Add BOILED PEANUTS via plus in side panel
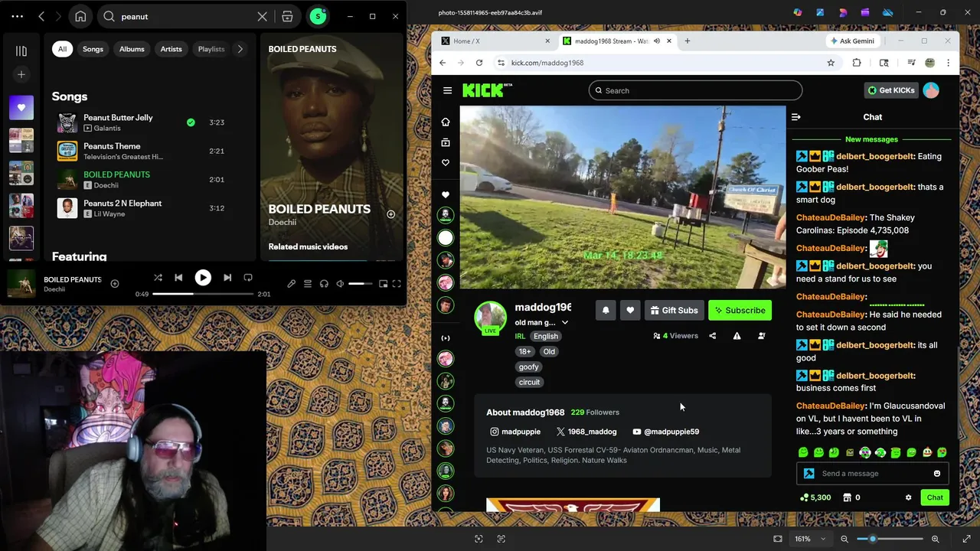This screenshot has width=980, height=551. click(x=390, y=214)
